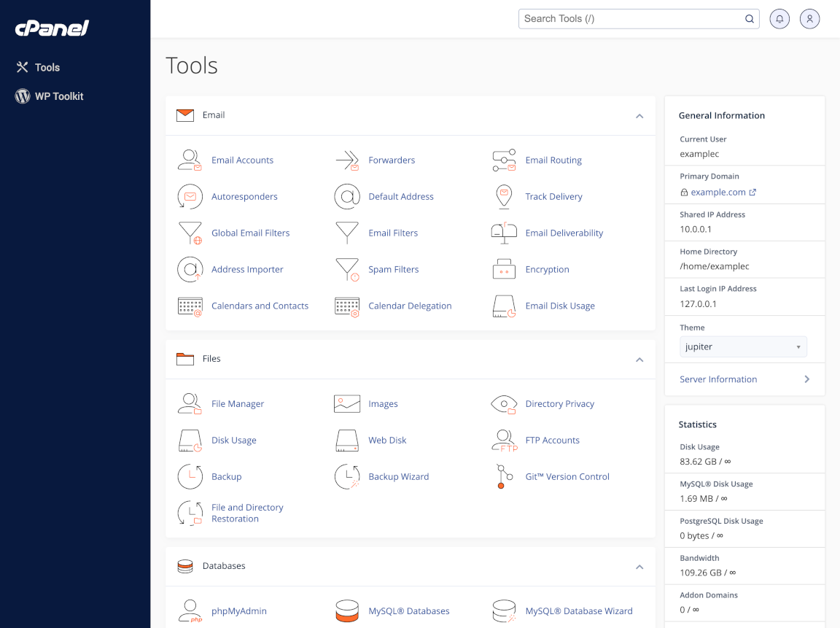The image size is (840, 628).
Task: Click the Autoresponders envelope icon
Action: pyautogui.click(x=190, y=197)
